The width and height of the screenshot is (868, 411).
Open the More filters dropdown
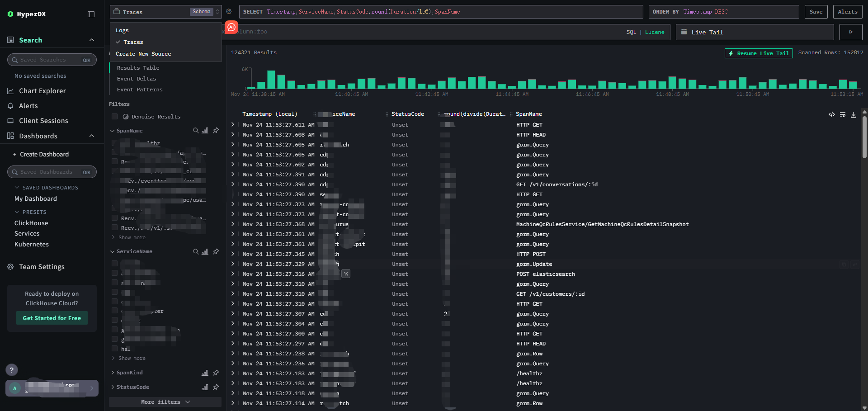165,402
